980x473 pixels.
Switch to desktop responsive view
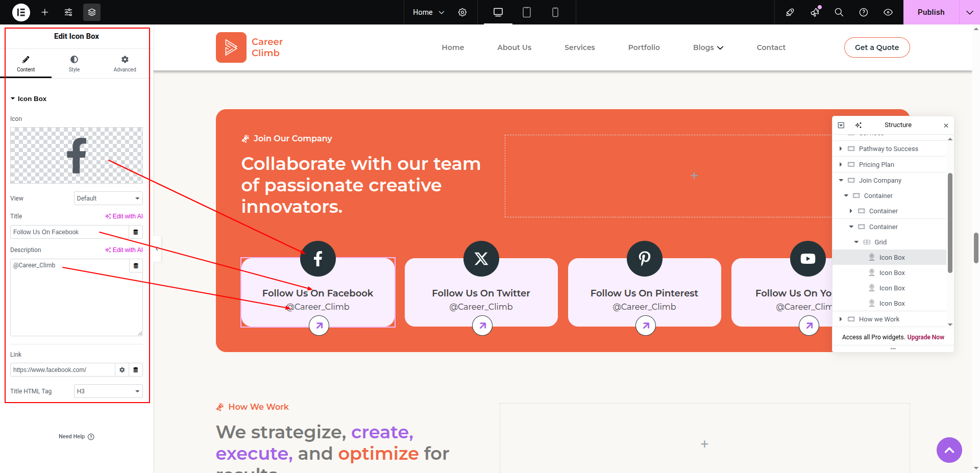(498, 12)
